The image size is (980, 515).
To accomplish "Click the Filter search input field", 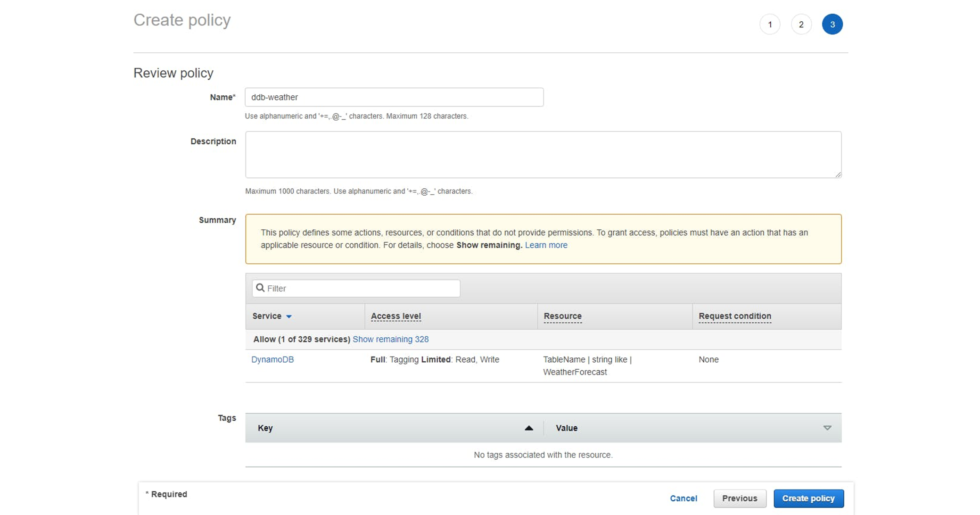I will (x=356, y=288).
